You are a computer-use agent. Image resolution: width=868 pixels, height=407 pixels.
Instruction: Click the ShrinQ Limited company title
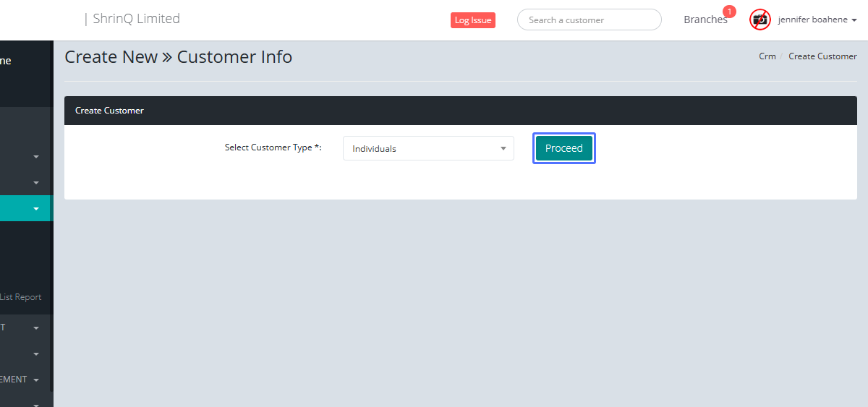pos(136,19)
